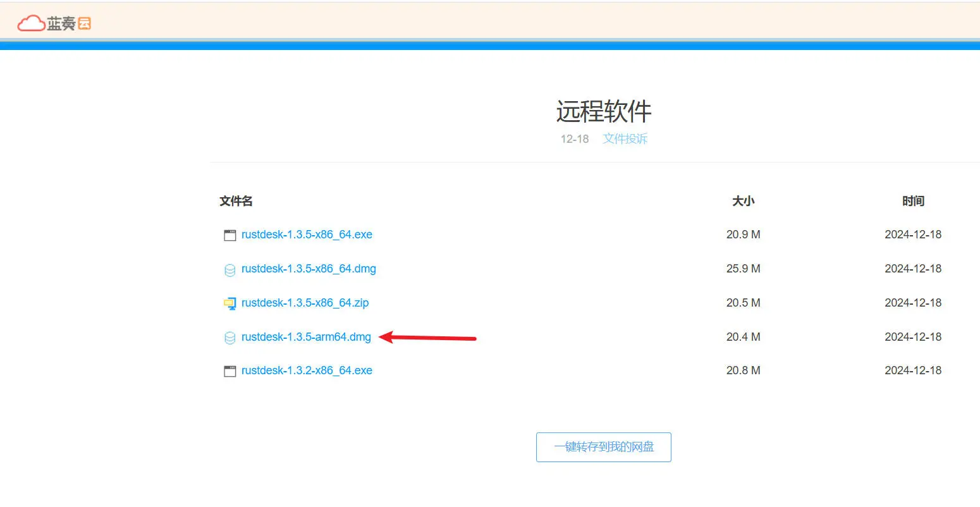Click date in rustdesk-1.3.5-arm64.dmg row

coord(913,337)
